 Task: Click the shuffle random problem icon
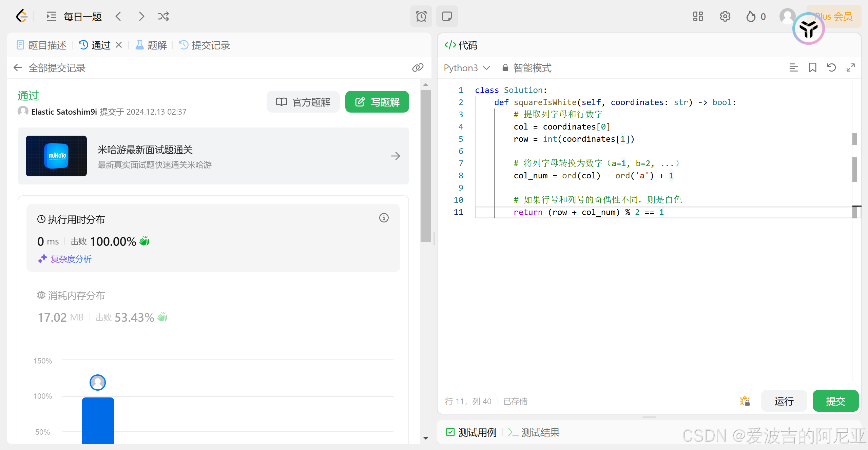click(163, 16)
